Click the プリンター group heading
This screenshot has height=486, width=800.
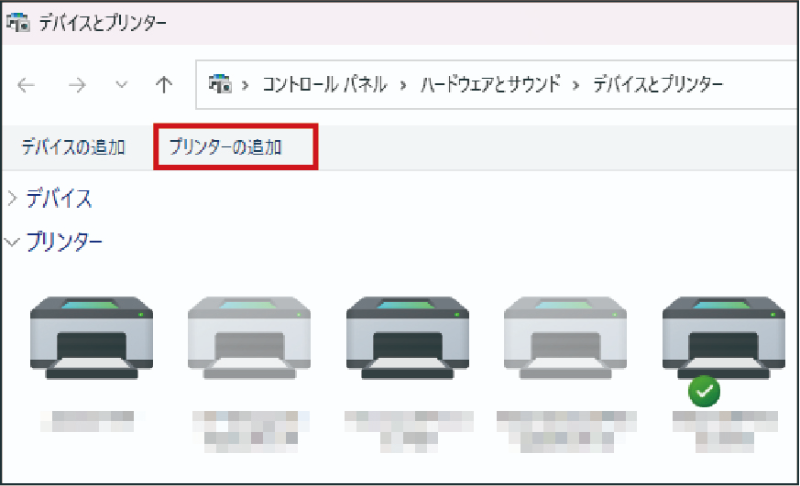click(x=64, y=242)
